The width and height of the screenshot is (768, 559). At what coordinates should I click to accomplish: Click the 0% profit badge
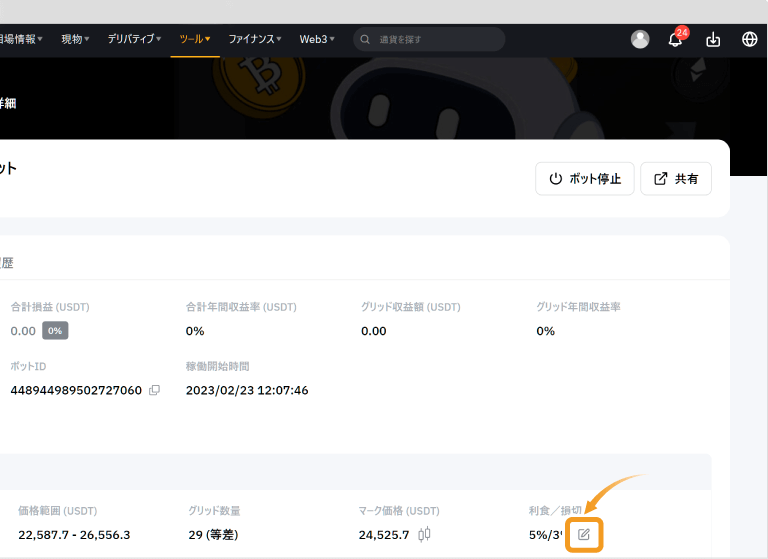click(x=55, y=331)
